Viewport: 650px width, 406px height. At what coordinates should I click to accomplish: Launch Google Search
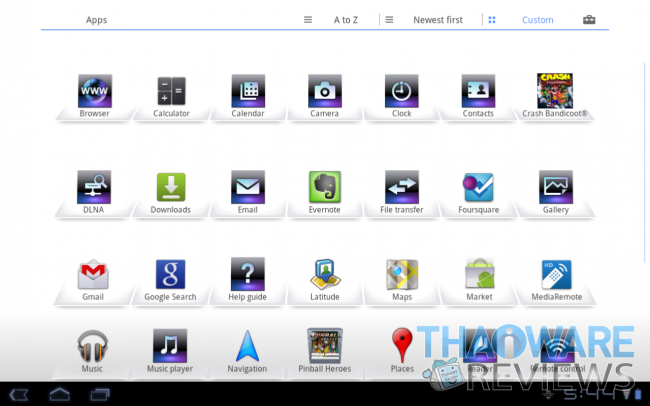[170, 274]
